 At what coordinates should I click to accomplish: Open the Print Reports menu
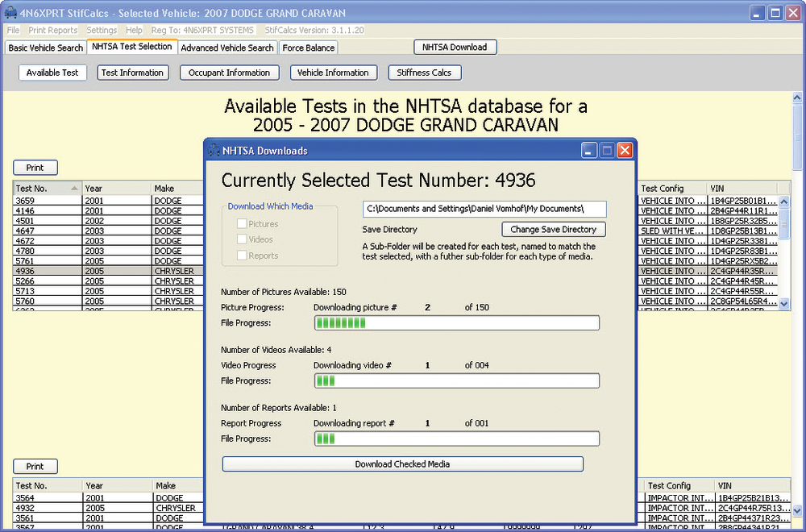click(55, 30)
